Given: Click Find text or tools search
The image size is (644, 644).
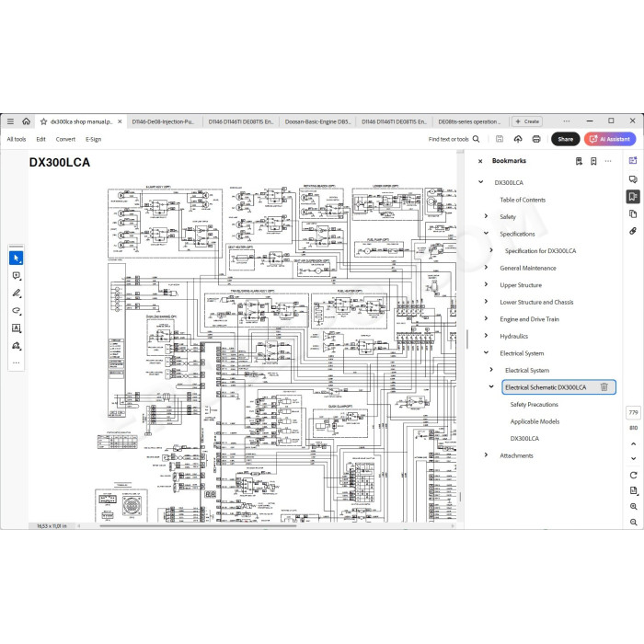Looking at the screenshot, I should (454, 139).
